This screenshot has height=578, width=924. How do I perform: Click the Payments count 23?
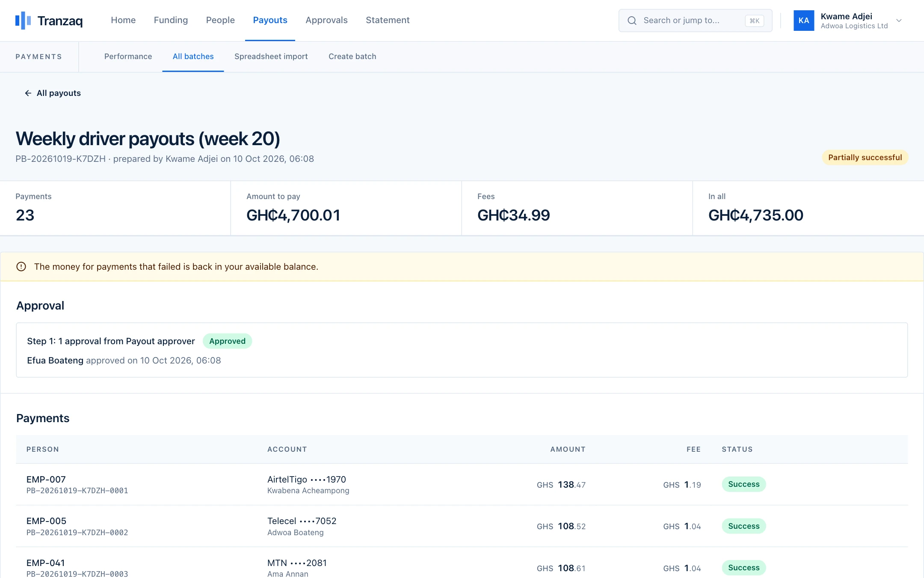(25, 215)
